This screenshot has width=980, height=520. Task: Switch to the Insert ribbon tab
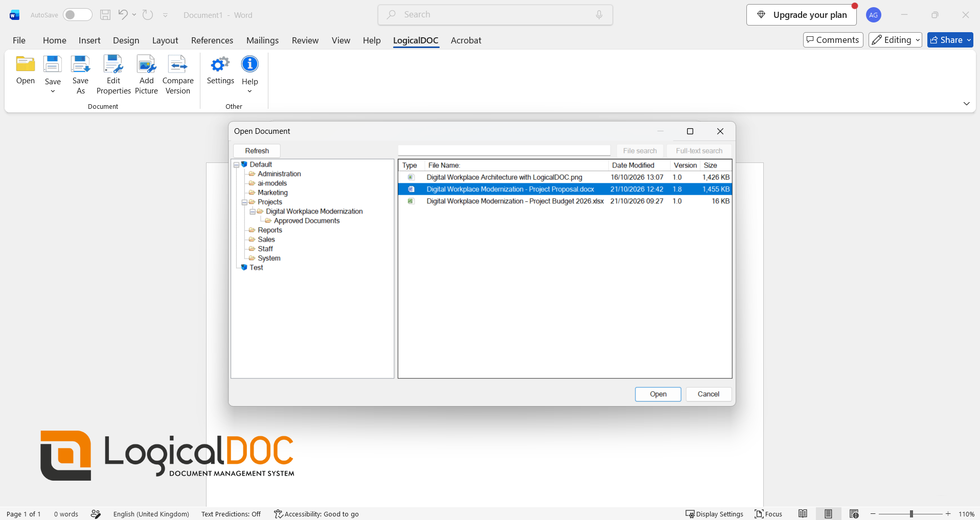89,40
